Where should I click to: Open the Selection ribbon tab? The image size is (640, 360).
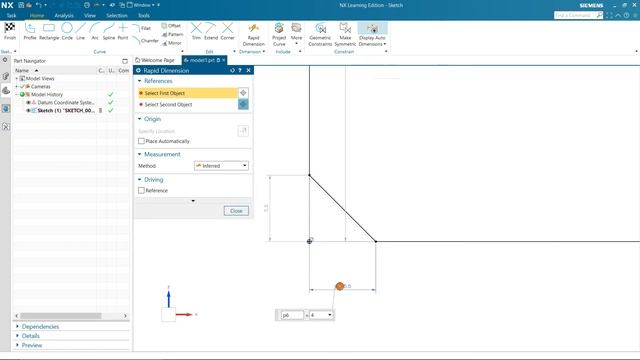[117, 16]
